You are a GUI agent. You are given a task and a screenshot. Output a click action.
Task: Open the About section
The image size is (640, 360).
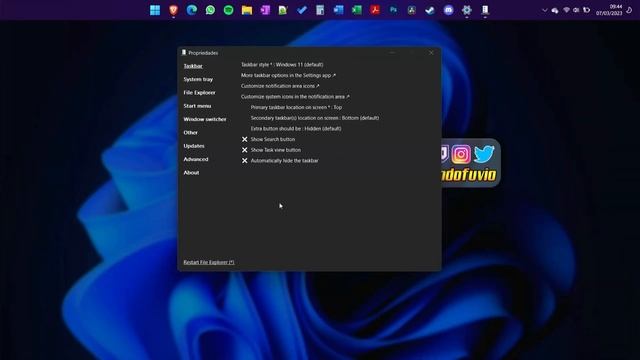pyautogui.click(x=191, y=173)
